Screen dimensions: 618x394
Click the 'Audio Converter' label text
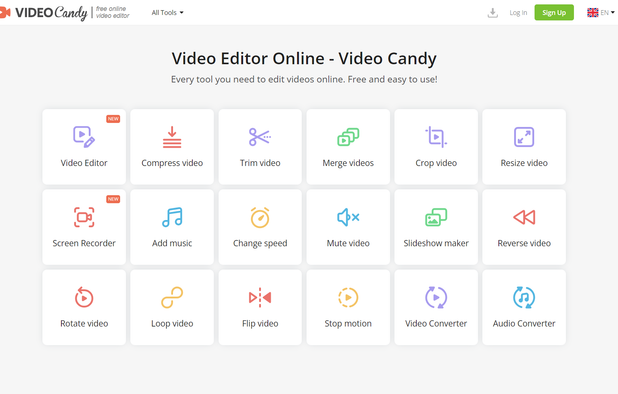[524, 323]
